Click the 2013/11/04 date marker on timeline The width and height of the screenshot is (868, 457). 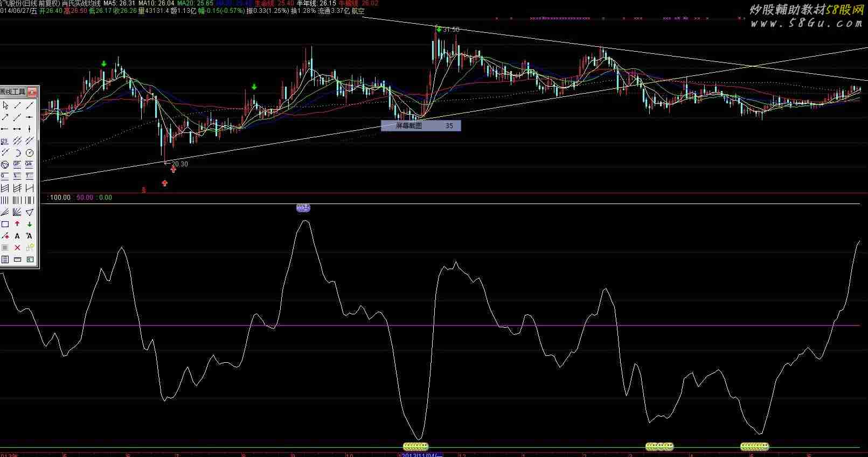click(421, 455)
